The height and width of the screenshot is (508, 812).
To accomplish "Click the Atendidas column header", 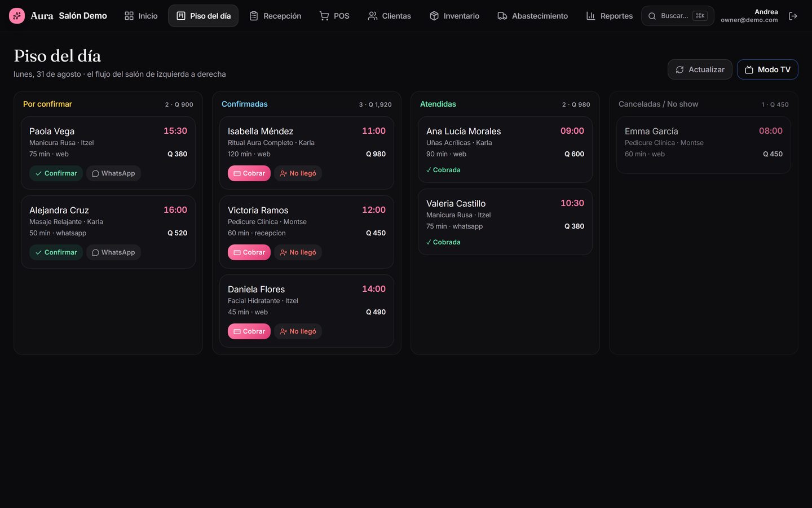I will click(x=438, y=104).
